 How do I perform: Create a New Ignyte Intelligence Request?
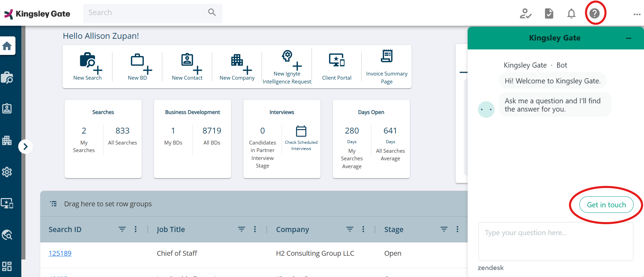(x=287, y=67)
